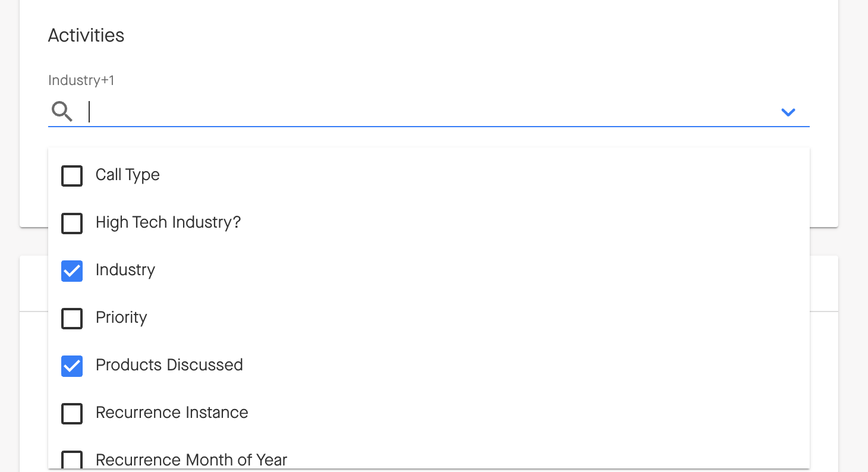Click the gray page background right of the card
Image resolution: width=868 pixels, height=472 pixels.
coord(853,178)
